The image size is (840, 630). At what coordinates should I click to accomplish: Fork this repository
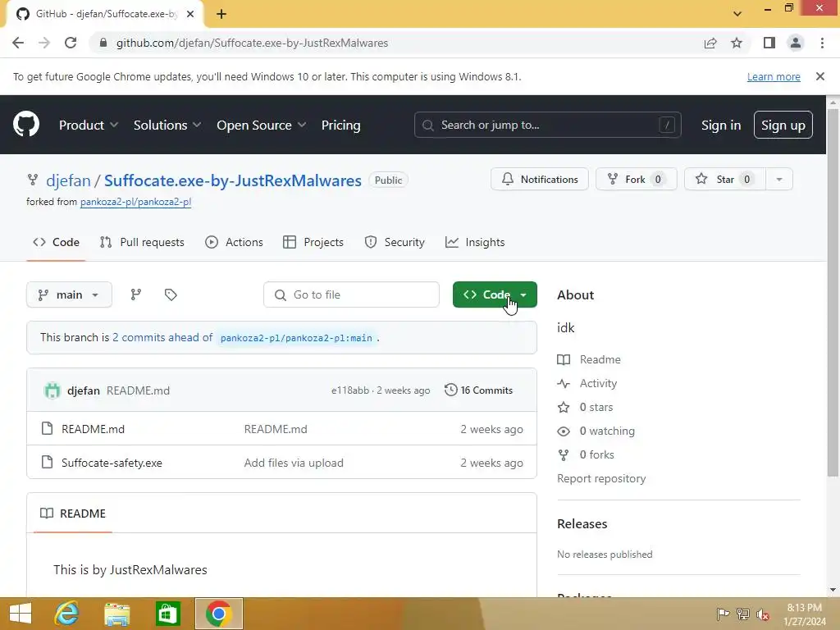point(637,180)
